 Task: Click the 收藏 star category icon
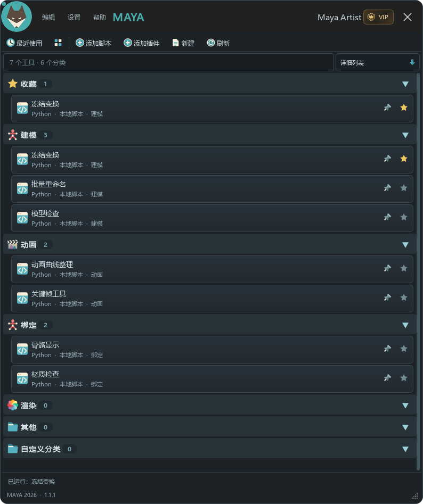click(13, 84)
